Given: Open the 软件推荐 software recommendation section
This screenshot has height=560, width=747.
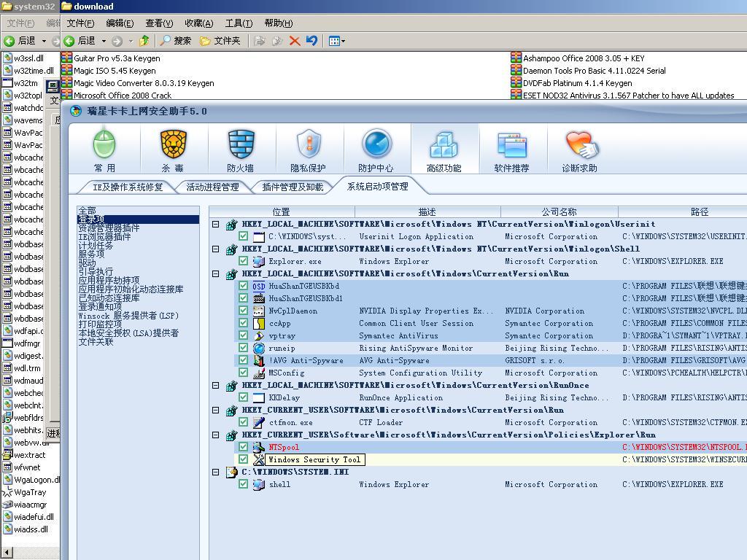Looking at the screenshot, I should [511, 149].
